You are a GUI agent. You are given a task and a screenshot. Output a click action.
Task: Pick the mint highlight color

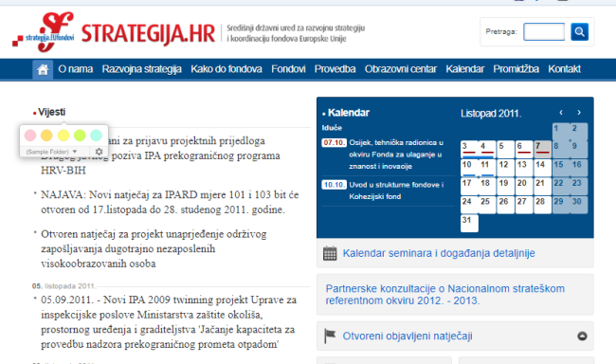coord(97,136)
